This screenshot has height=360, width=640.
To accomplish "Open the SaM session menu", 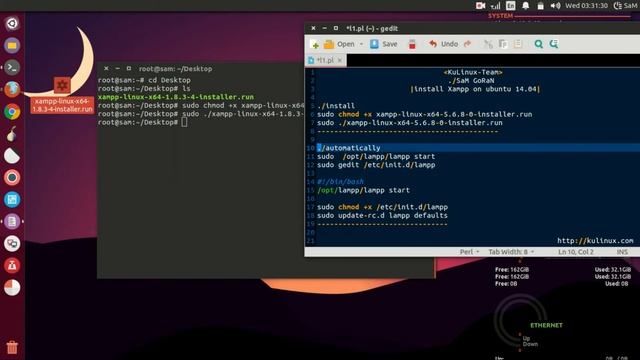I will (x=626, y=6).
